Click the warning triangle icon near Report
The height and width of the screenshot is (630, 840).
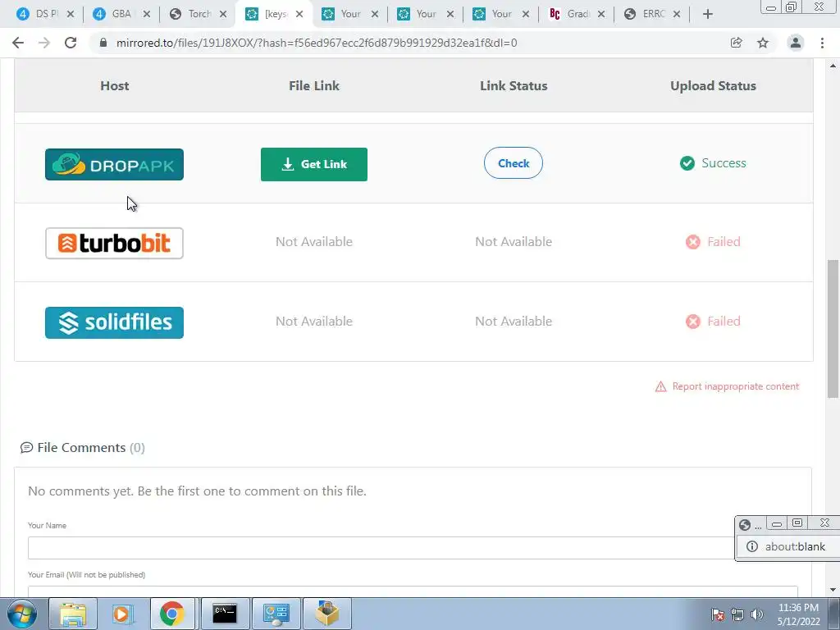[660, 387]
